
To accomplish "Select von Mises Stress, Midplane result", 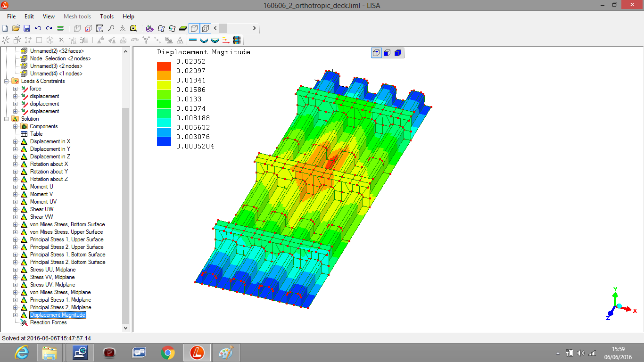I will pyautogui.click(x=60, y=292).
